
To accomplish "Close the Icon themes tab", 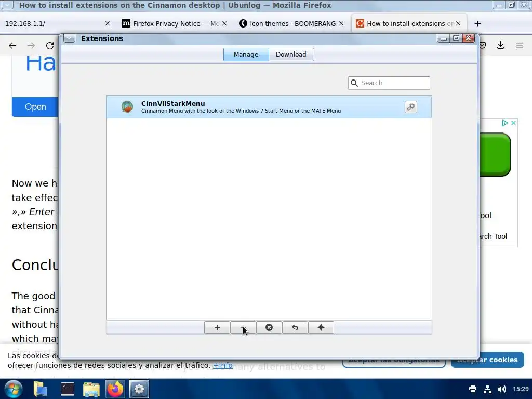I will [341, 23].
